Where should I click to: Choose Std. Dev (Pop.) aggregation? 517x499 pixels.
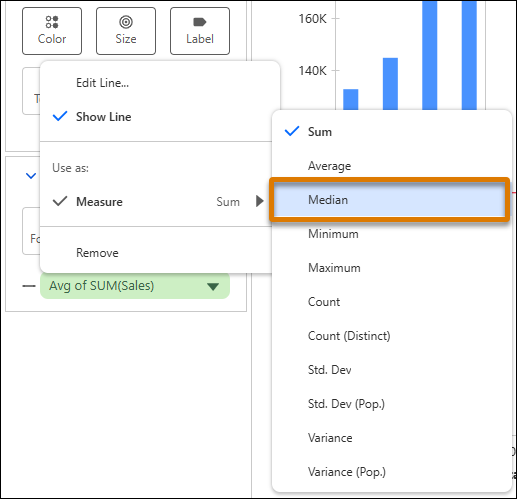tap(392, 404)
